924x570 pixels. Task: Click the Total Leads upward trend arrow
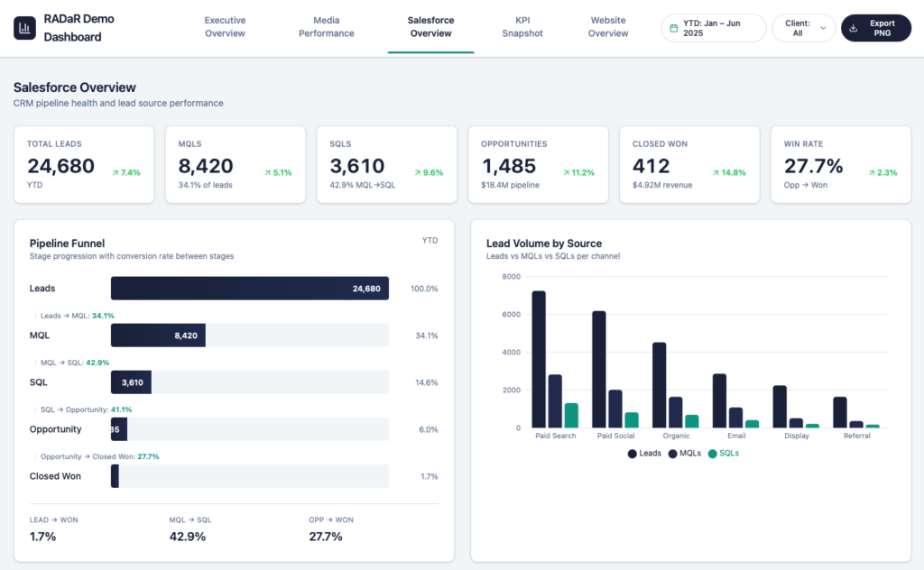115,172
